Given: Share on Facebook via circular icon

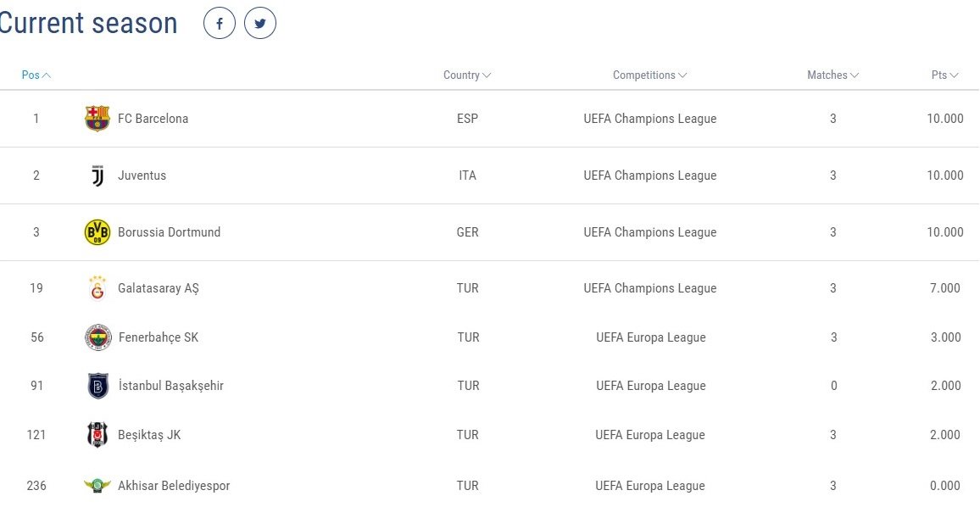Looking at the screenshot, I should [x=220, y=24].
